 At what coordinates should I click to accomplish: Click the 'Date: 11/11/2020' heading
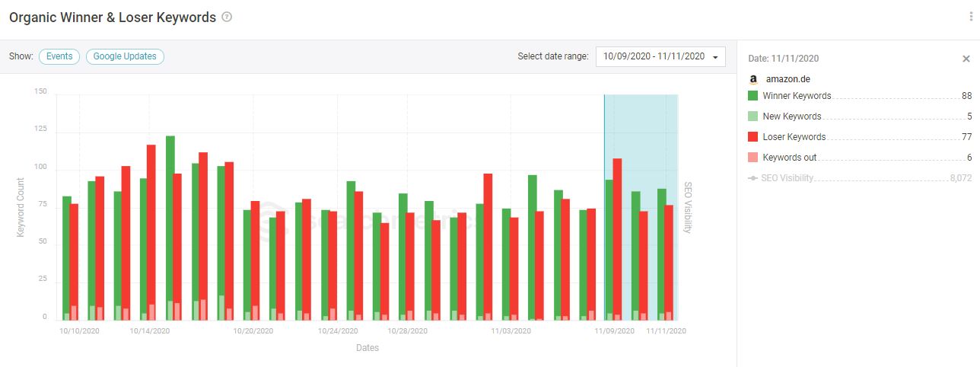(x=784, y=59)
